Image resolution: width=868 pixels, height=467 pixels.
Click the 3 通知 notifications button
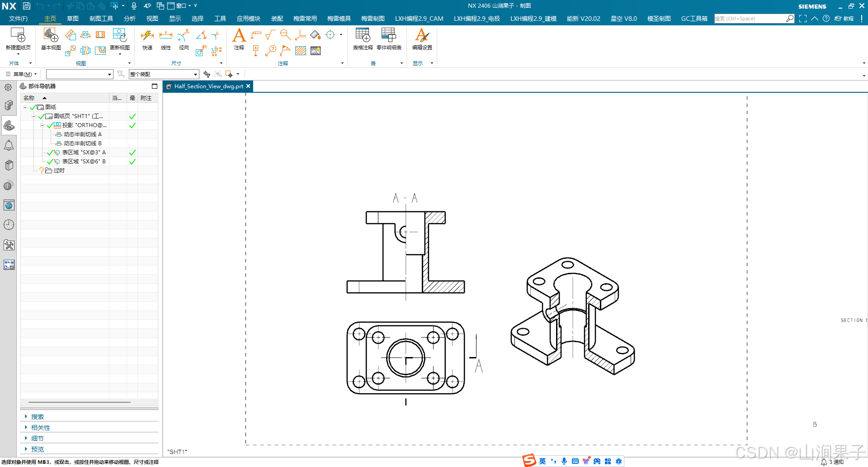click(832, 462)
